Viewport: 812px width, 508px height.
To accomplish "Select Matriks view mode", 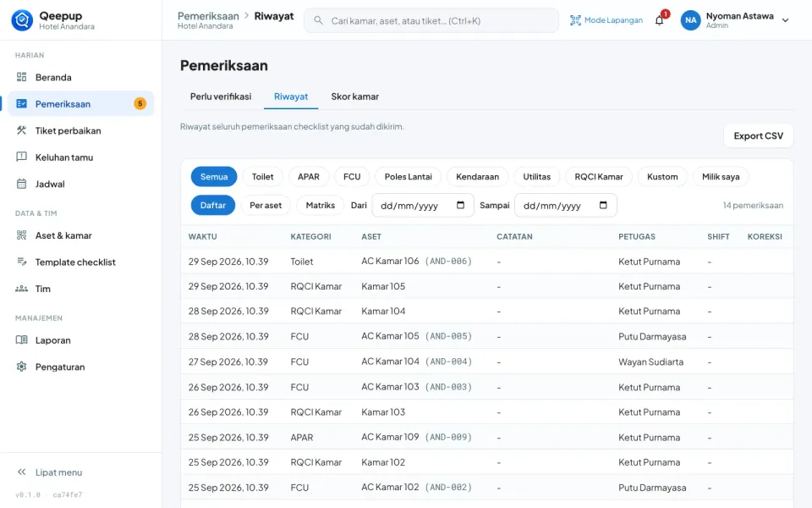I will point(320,205).
